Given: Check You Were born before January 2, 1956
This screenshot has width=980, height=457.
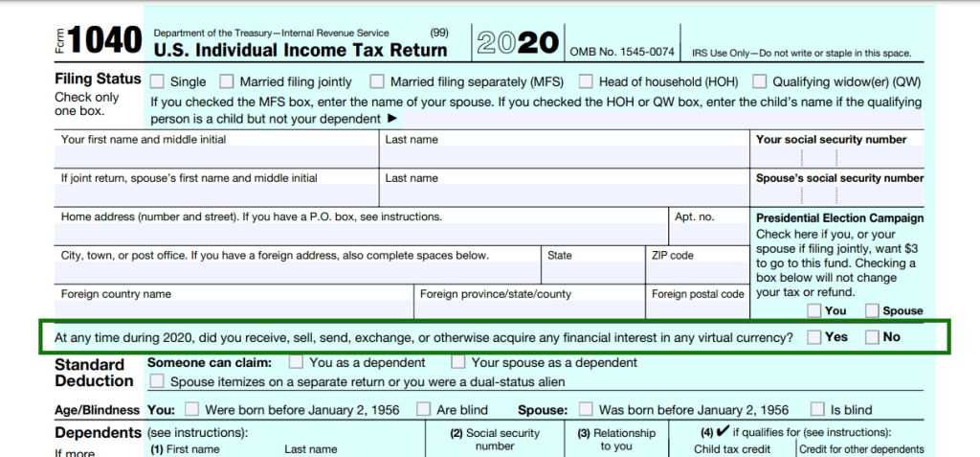Looking at the screenshot, I should coord(192,410).
